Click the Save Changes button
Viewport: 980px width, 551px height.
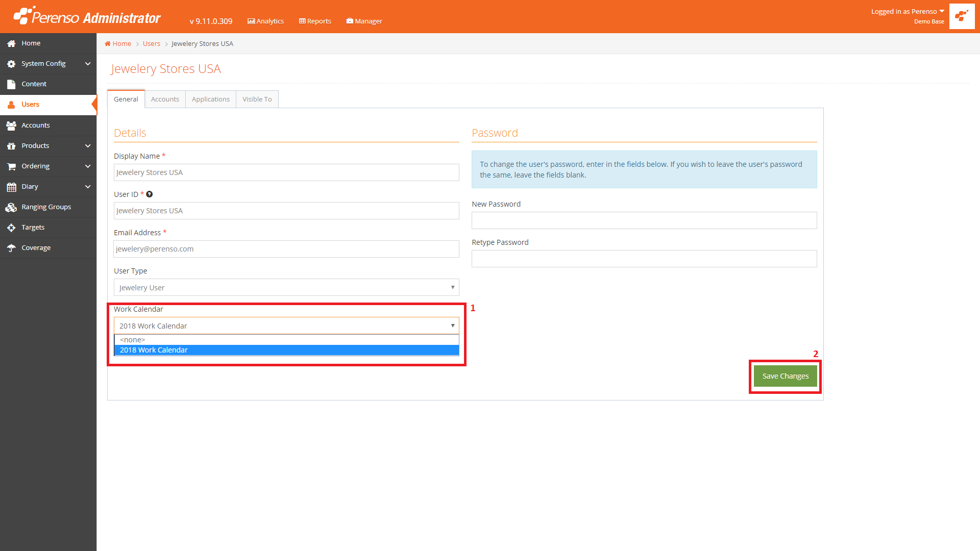[x=785, y=376]
